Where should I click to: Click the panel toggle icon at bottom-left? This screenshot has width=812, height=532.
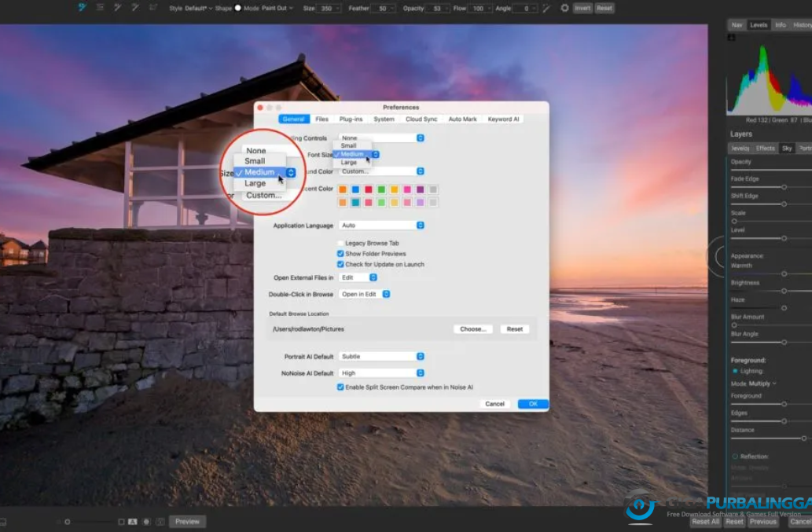click(x=2, y=522)
